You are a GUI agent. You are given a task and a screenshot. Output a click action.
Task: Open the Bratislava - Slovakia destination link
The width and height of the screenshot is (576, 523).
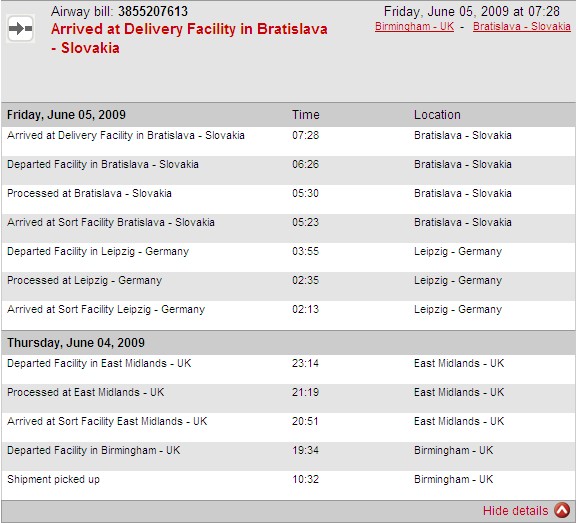pos(522,26)
